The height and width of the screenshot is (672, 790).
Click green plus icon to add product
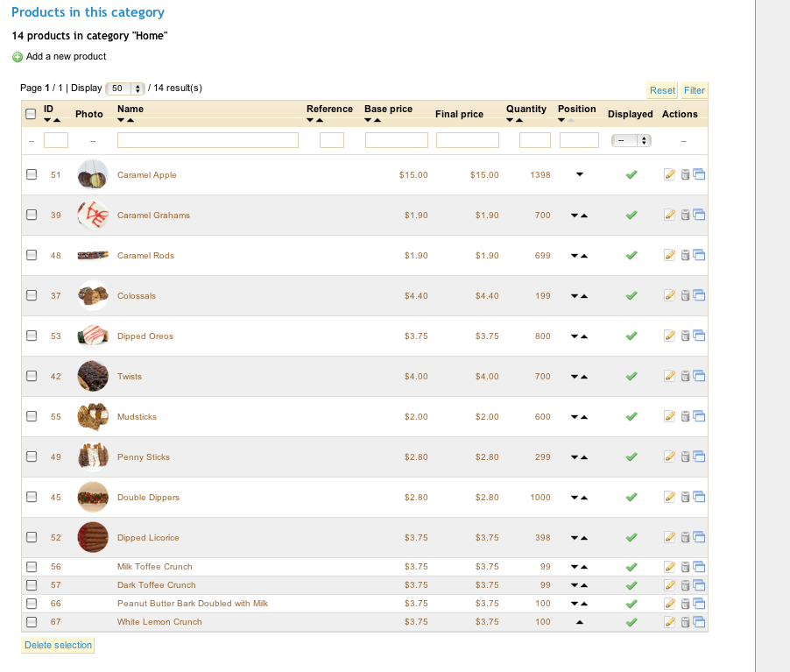point(18,57)
